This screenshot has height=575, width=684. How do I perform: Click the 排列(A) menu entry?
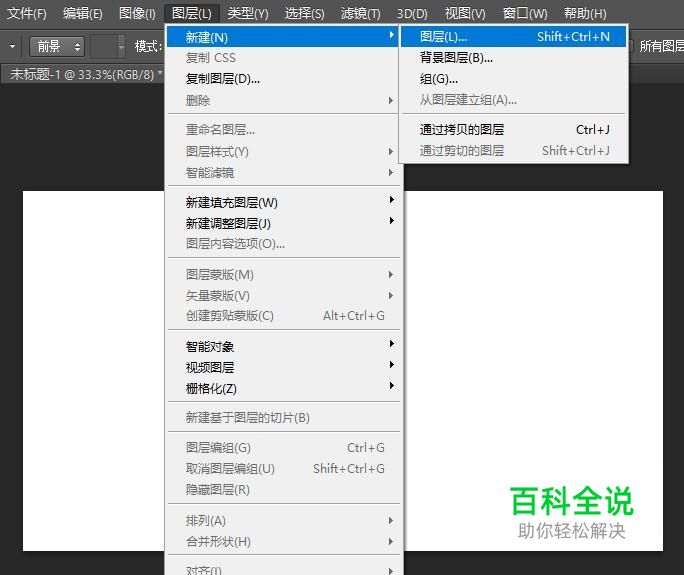(284, 520)
